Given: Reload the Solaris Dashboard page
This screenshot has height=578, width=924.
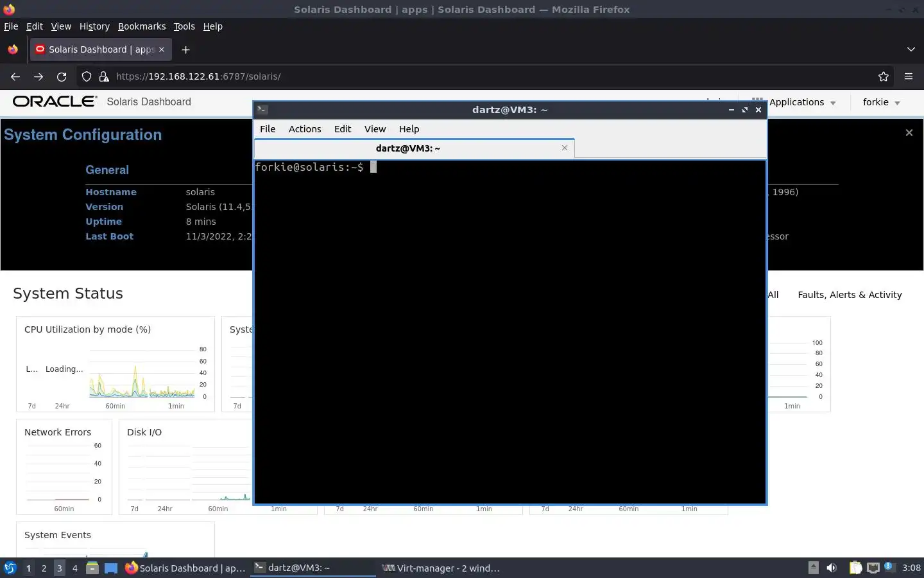Looking at the screenshot, I should coord(62,76).
